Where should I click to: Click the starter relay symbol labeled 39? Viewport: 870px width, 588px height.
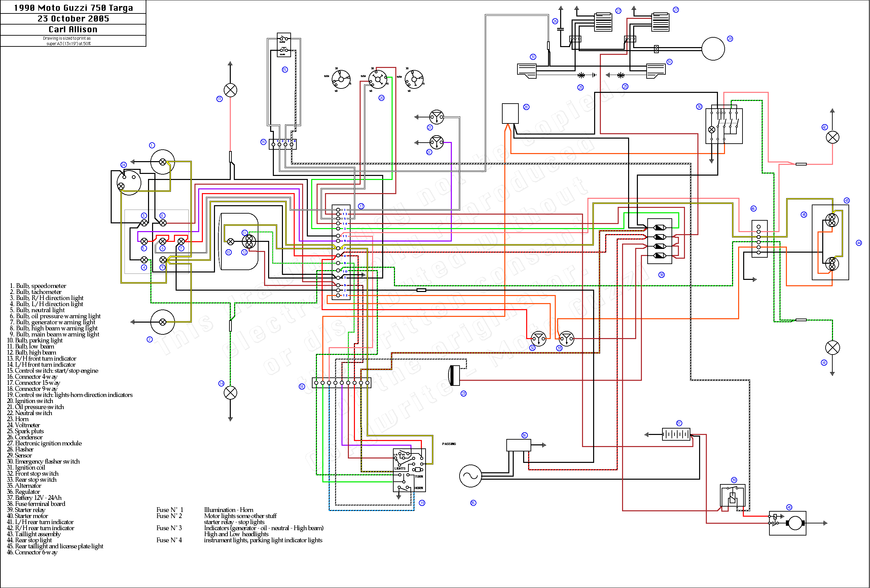pos(733,496)
